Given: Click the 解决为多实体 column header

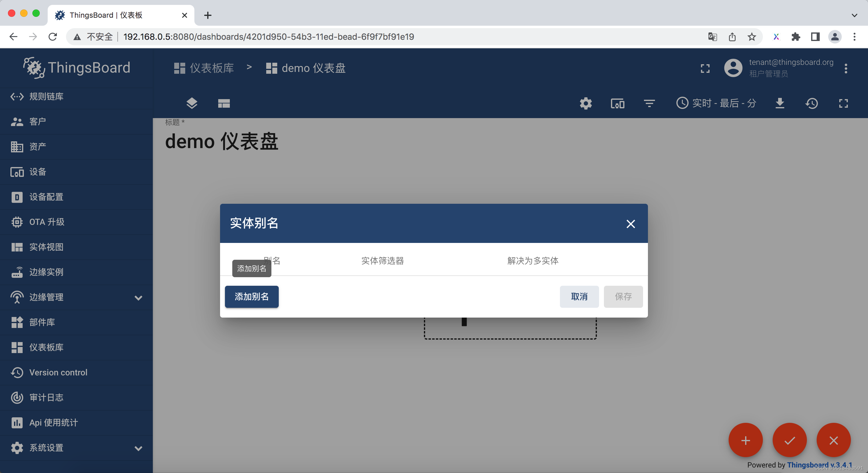Looking at the screenshot, I should coord(533,261).
